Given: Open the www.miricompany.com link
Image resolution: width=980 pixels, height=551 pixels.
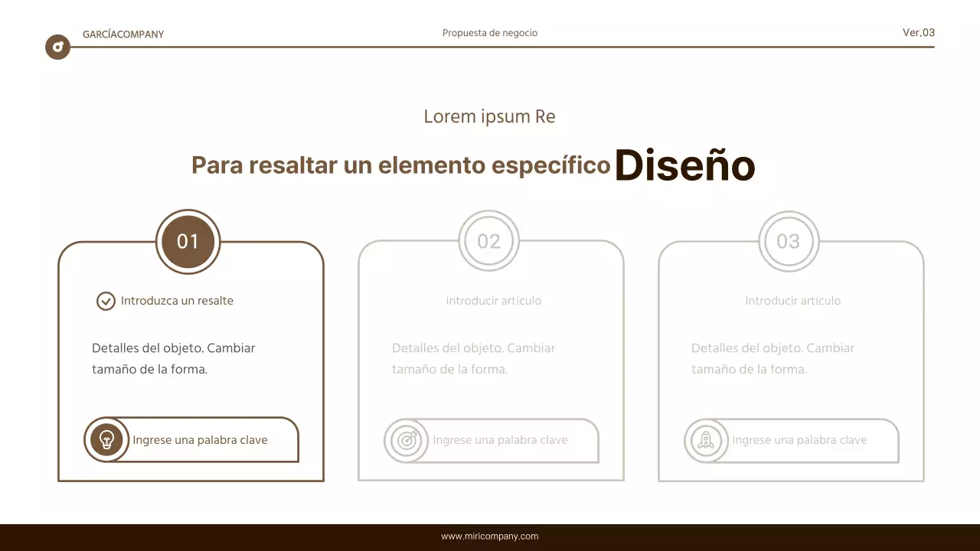Looking at the screenshot, I should click(490, 536).
